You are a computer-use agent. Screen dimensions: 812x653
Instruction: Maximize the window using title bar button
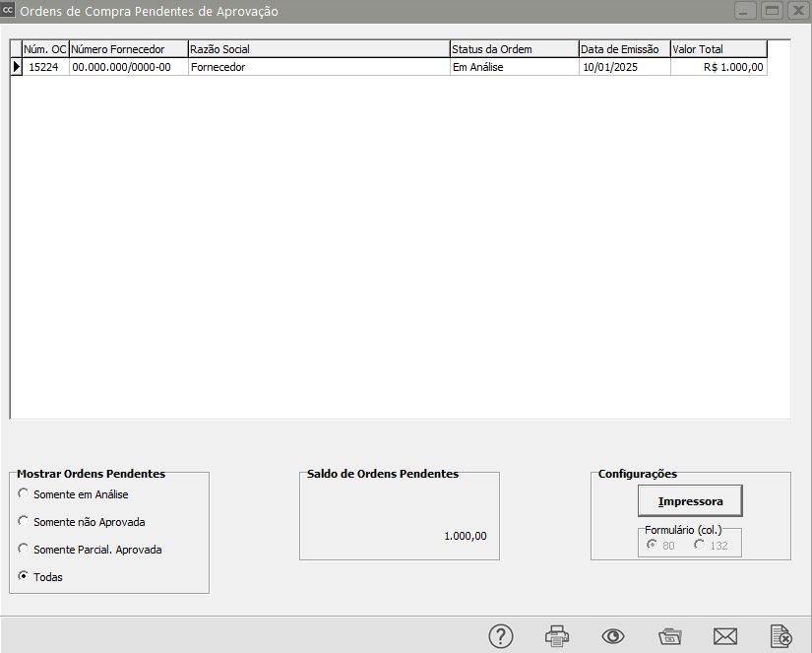(772, 11)
